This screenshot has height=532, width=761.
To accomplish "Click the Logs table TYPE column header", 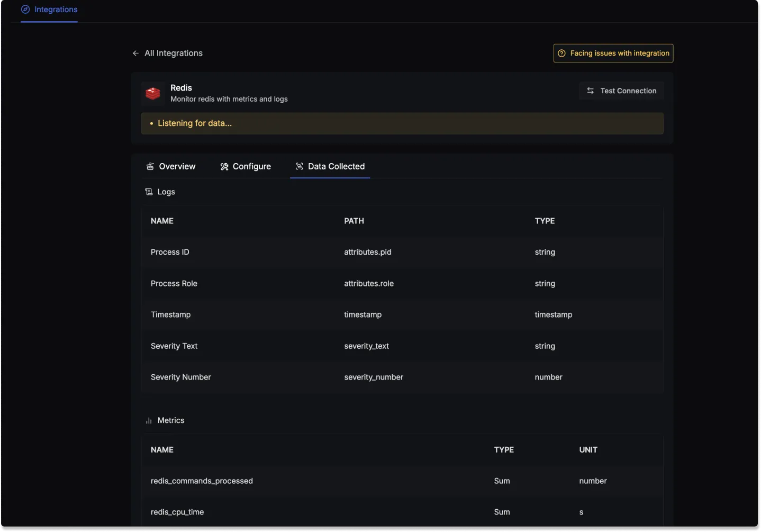I will 545,221.
